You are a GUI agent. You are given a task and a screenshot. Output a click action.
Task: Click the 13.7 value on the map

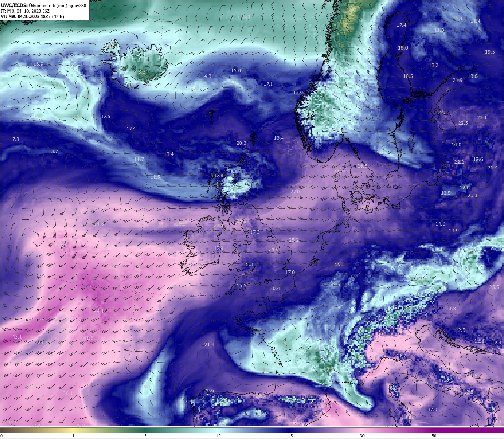[53, 152]
